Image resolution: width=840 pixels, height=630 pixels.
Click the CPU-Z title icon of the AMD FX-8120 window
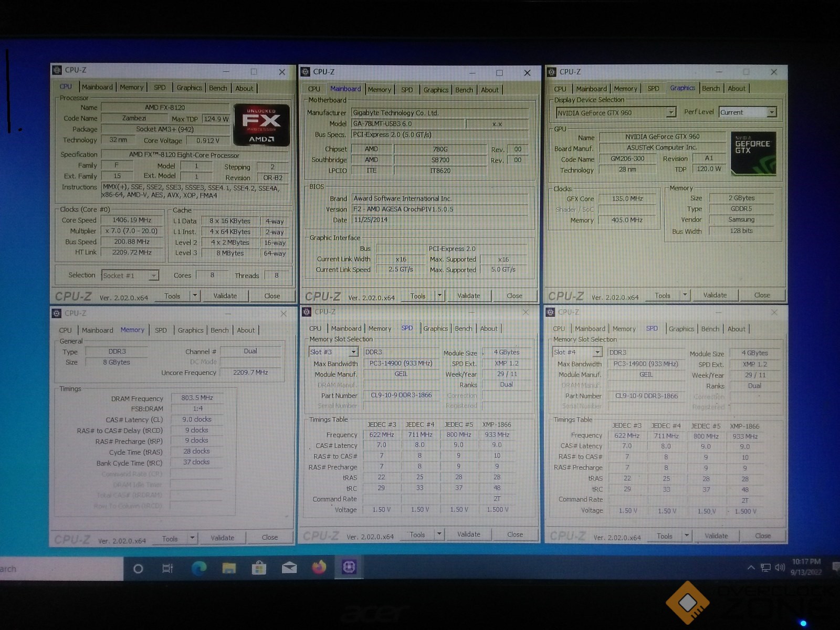[x=57, y=70]
